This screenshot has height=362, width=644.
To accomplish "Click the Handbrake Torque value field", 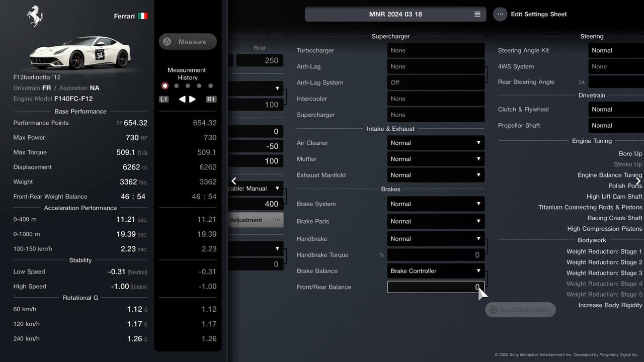I will coord(436,255).
